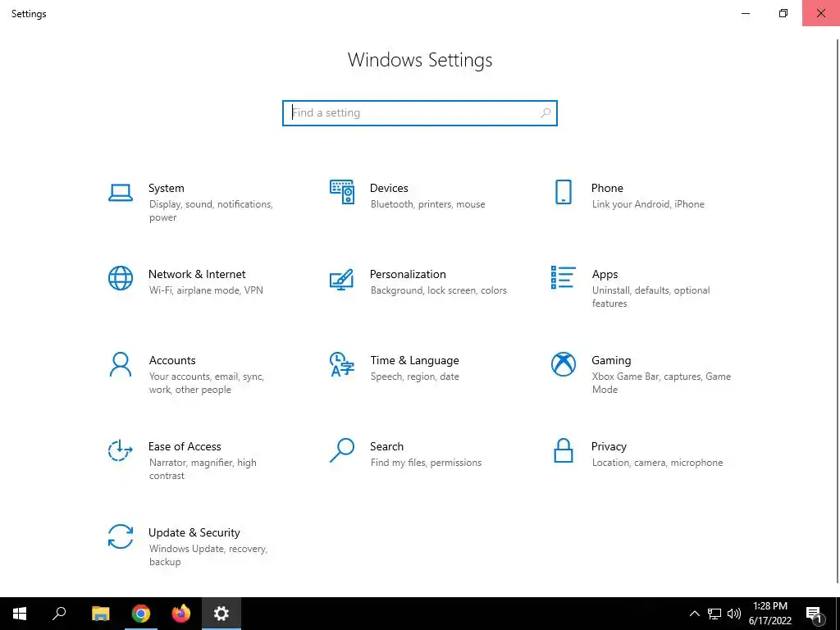Open the Phone settings title
Image resolution: width=840 pixels, height=630 pixels.
click(607, 188)
